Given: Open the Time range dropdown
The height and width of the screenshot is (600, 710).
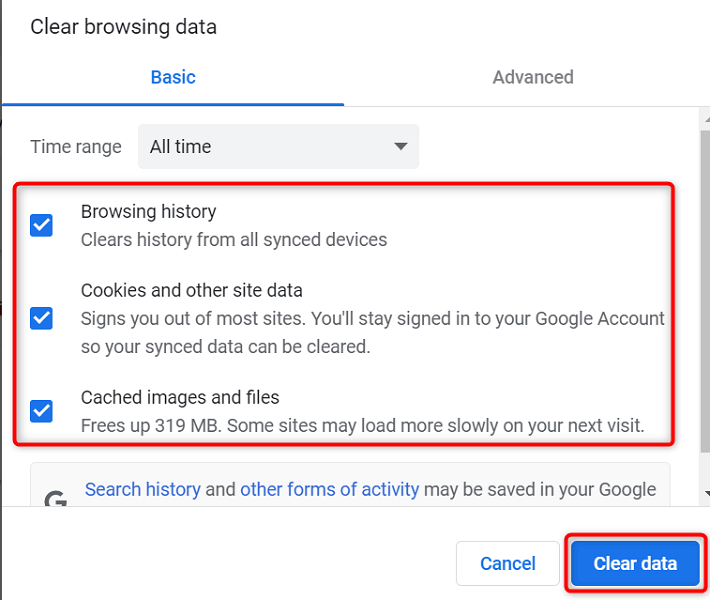Looking at the screenshot, I should click(x=278, y=147).
